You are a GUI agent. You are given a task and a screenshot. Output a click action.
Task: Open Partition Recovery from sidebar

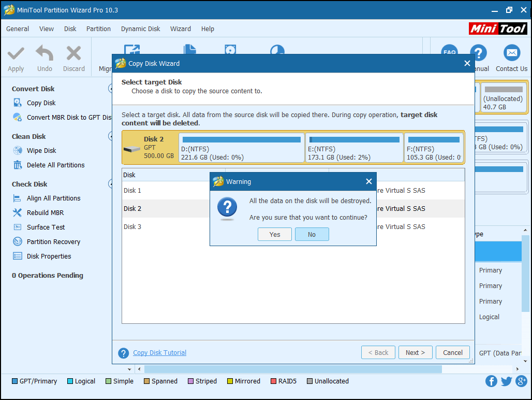tap(53, 242)
